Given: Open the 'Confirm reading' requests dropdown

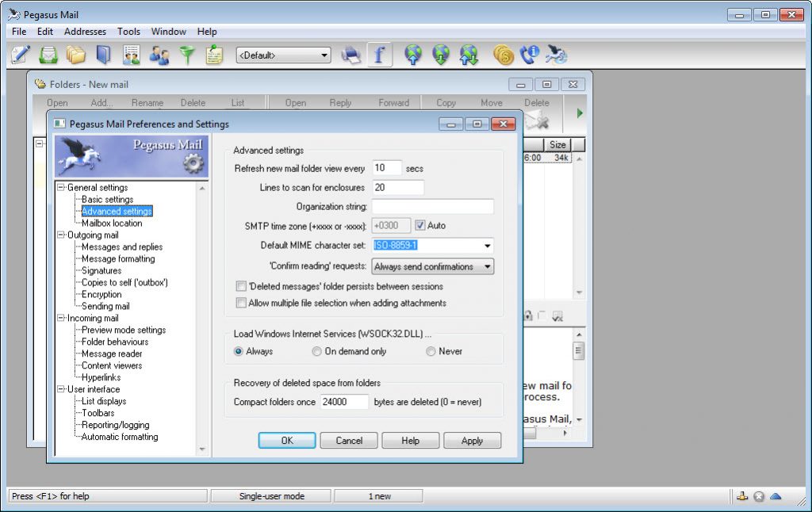Looking at the screenshot, I should coord(433,266).
